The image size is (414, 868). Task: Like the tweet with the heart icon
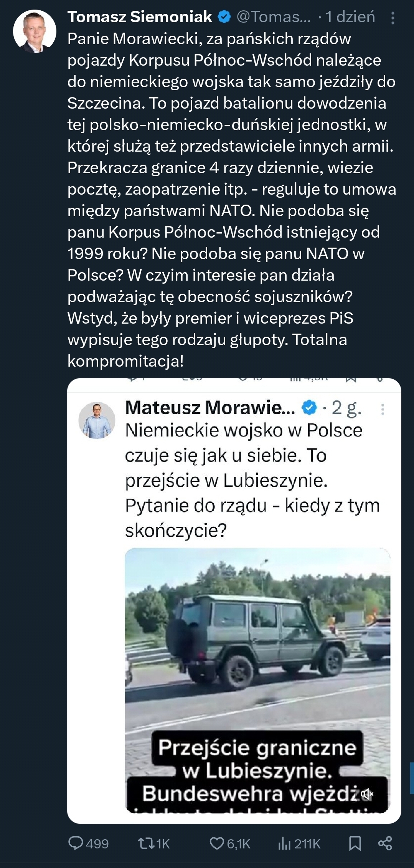point(216,843)
